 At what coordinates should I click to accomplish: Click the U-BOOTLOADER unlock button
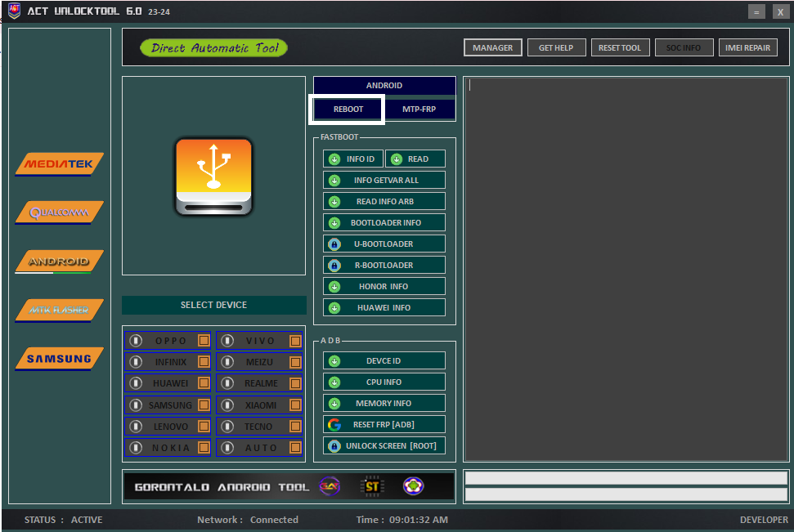point(384,244)
